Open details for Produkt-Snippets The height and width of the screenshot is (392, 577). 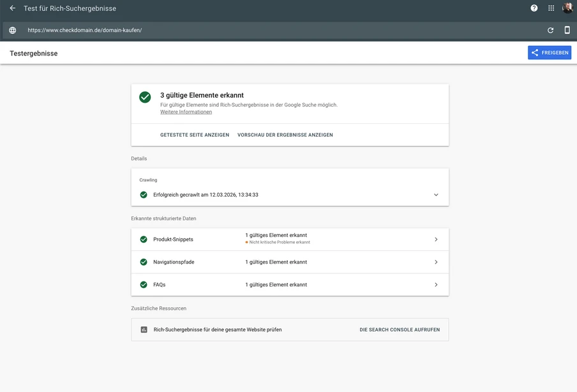click(436, 238)
